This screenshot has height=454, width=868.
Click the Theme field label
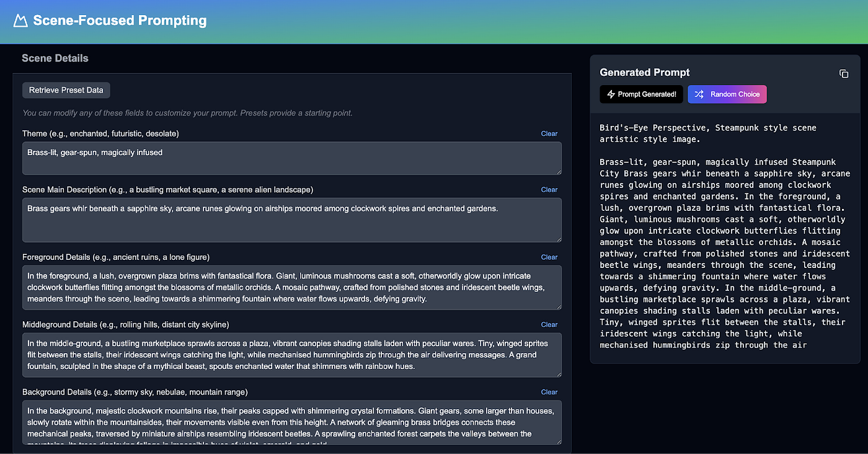100,133
